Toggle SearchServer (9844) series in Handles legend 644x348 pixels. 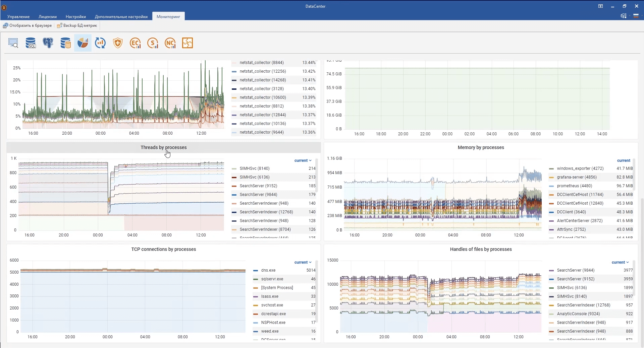click(x=576, y=270)
